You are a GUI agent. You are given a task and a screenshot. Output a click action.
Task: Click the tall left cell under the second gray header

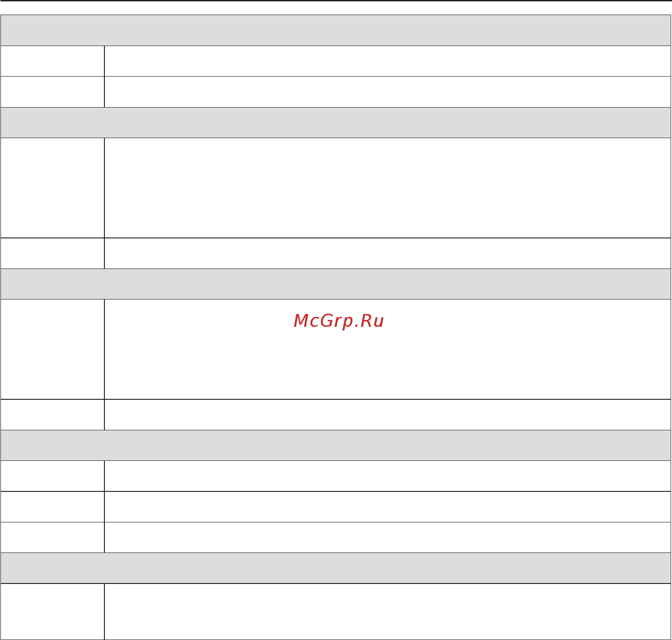[52, 188]
